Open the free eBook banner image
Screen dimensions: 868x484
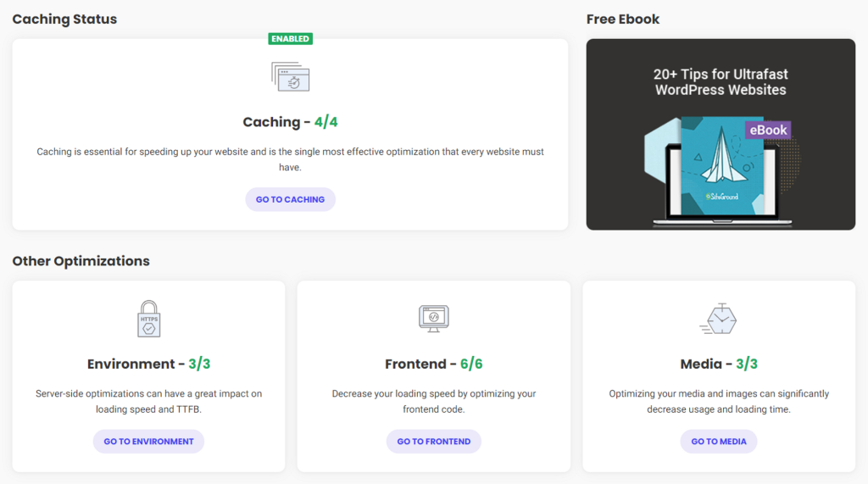(x=721, y=135)
